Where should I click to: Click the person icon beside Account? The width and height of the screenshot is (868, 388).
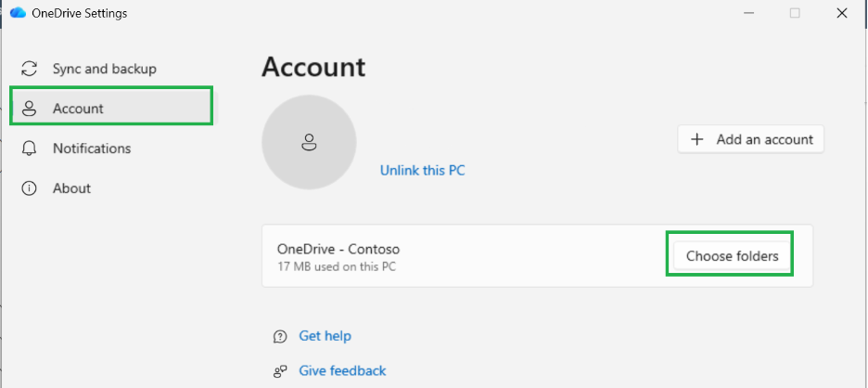[29, 109]
